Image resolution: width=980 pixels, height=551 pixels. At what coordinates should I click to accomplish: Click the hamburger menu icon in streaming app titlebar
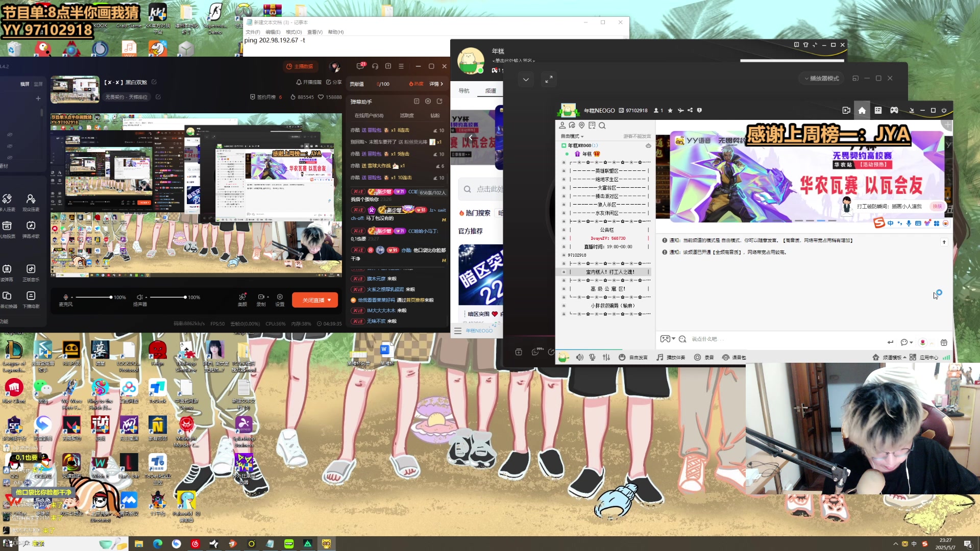coord(401,66)
